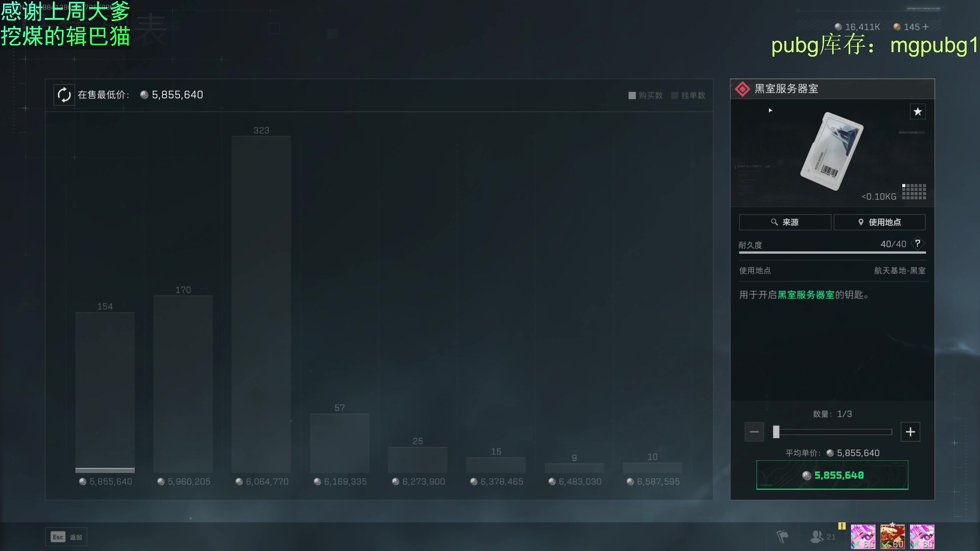Click the inventory grid size icon
This screenshot has height=551, width=980.
tap(914, 192)
